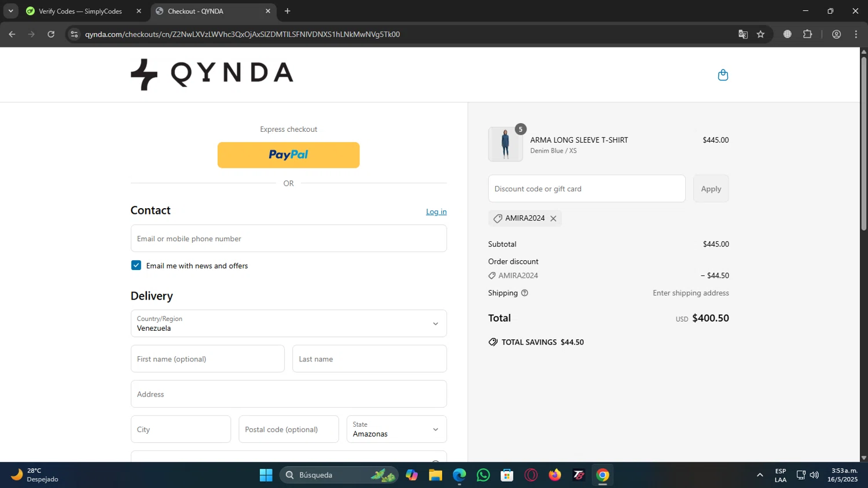Close the Checkout - QYNDA tab
Image resolution: width=868 pixels, height=488 pixels.
click(x=268, y=11)
